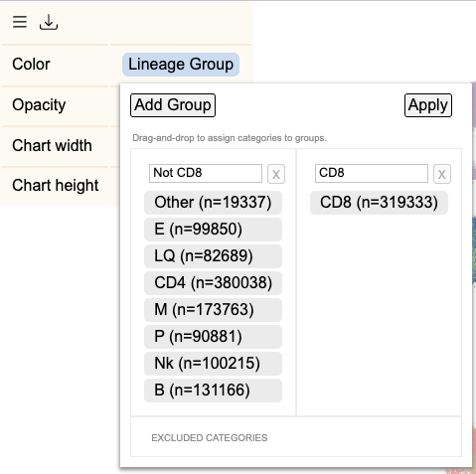Select the CD4 (n=380038) category chip

pos(213,283)
